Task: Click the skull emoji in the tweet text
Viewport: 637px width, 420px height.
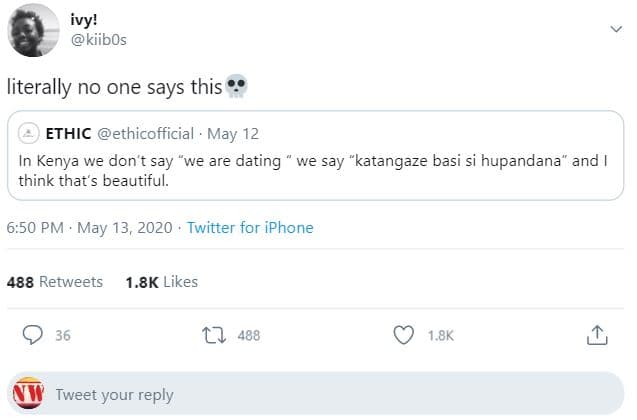Action: [x=236, y=88]
